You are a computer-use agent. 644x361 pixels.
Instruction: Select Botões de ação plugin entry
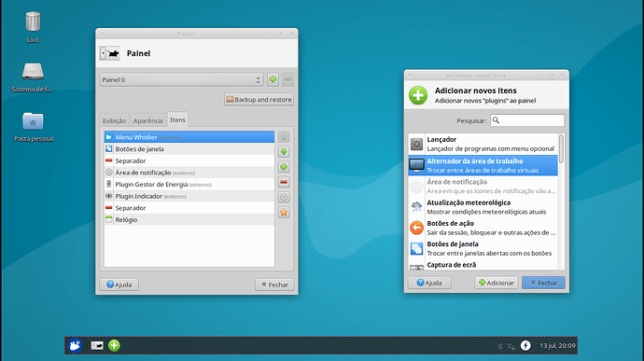483,228
